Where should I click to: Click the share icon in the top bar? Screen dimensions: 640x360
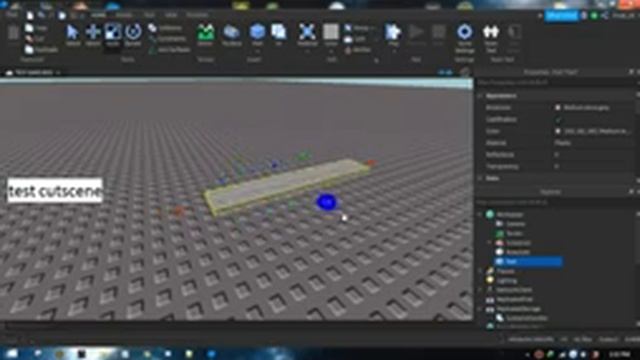(x=604, y=16)
